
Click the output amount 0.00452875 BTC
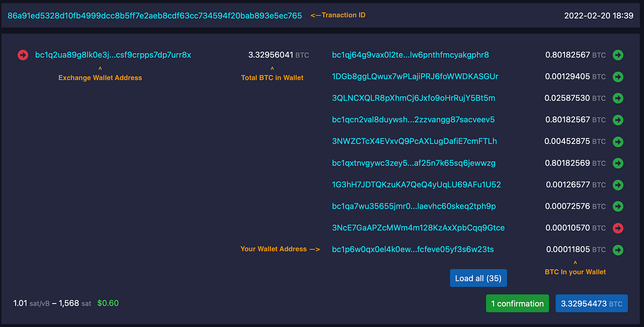pyautogui.click(x=575, y=141)
